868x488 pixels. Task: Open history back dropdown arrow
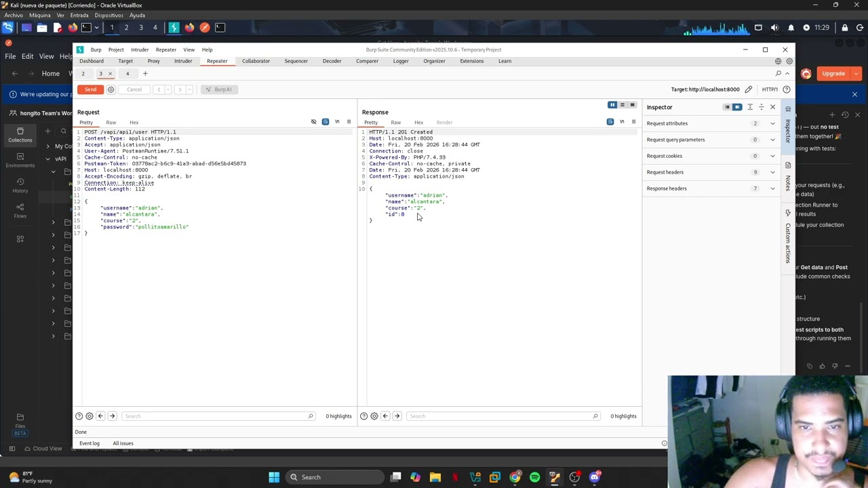tap(167, 89)
